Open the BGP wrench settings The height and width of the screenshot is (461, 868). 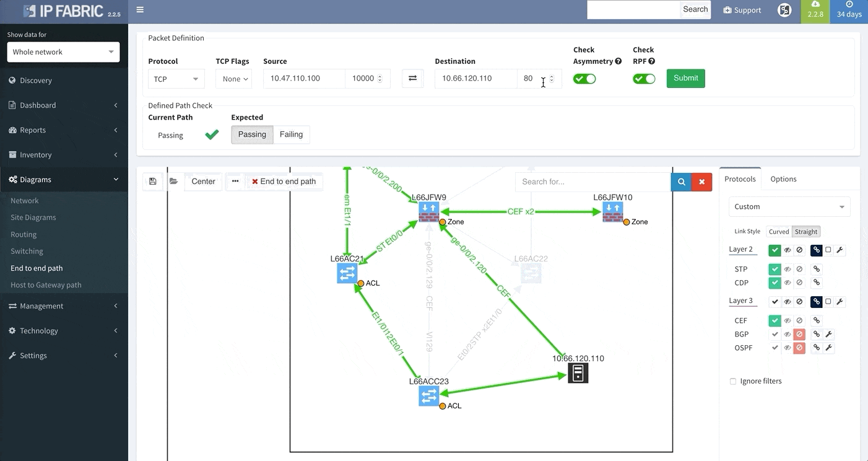pyautogui.click(x=829, y=334)
